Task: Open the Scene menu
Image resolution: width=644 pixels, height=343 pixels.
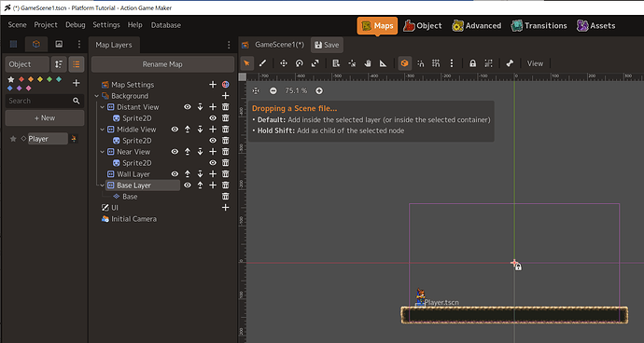Action: pyautogui.click(x=17, y=24)
